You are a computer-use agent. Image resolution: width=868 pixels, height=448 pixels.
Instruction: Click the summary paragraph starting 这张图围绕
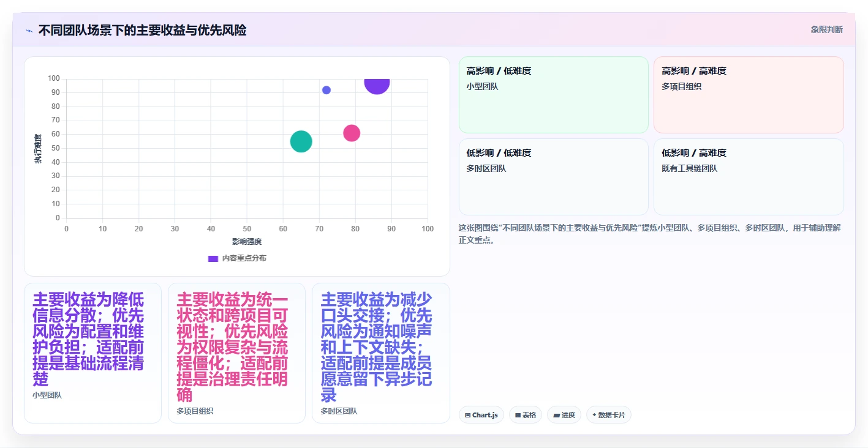click(x=650, y=234)
